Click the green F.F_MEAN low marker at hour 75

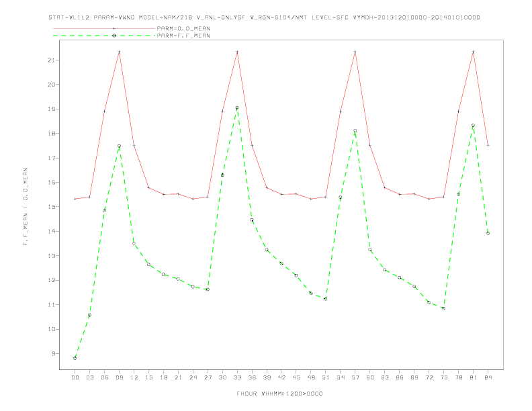pyautogui.click(x=443, y=308)
